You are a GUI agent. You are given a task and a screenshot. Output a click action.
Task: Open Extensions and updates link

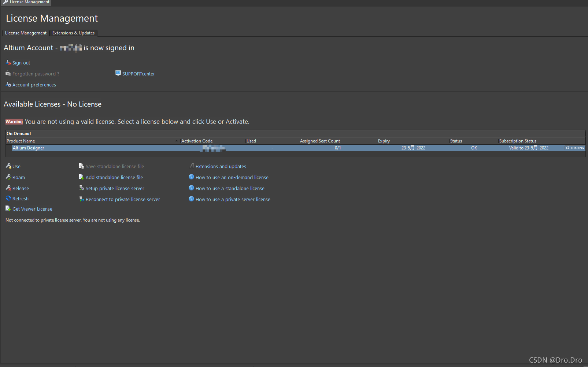point(221,167)
